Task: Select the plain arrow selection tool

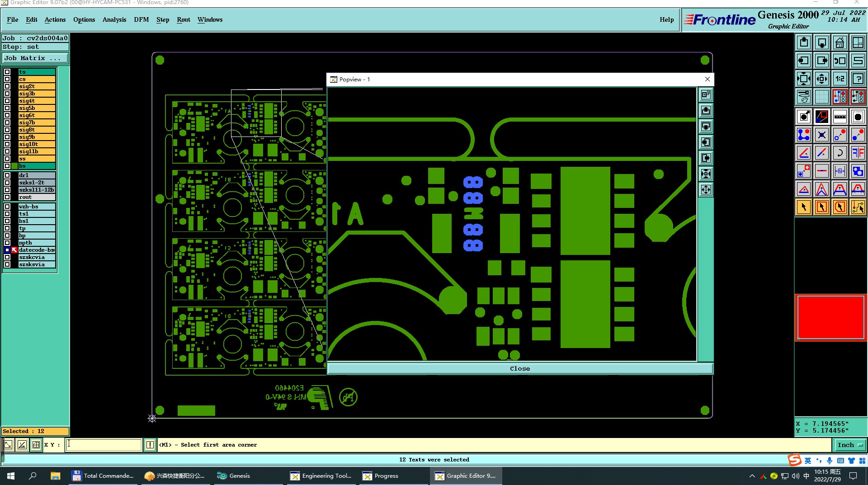Action: point(804,207)
